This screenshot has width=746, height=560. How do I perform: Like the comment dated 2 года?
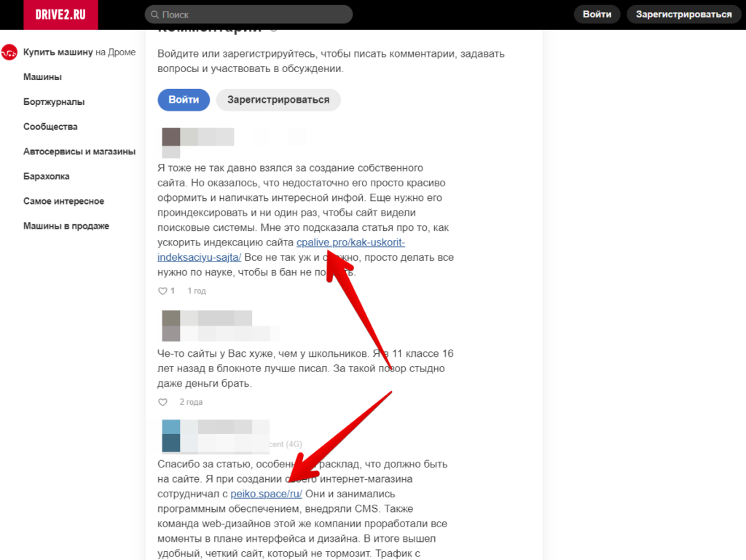point(162,402)
